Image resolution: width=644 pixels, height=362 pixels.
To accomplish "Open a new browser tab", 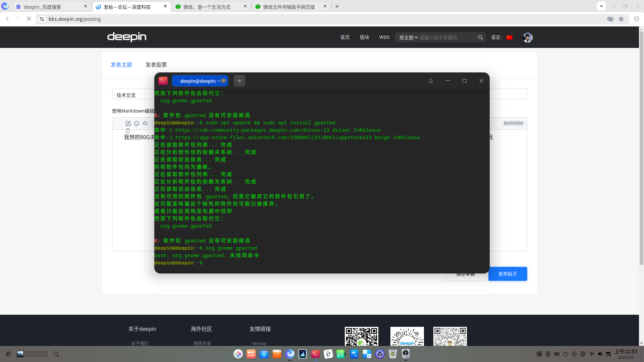I will pos(337,6).
